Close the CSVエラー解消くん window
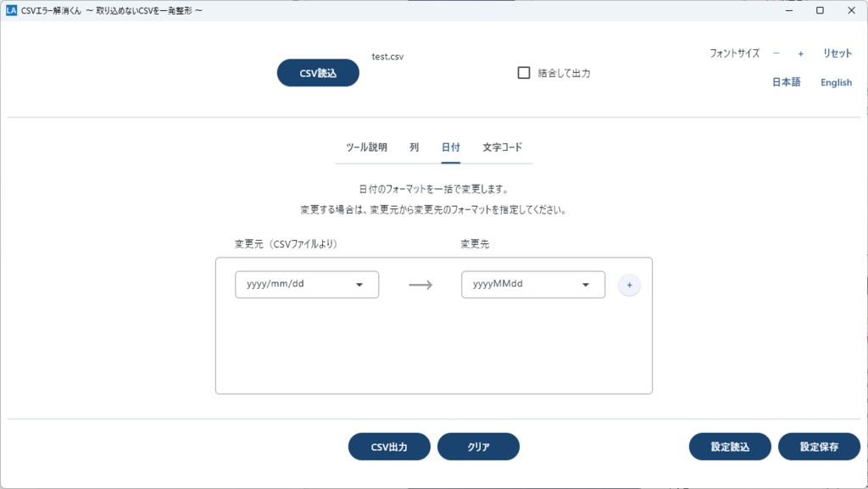The width and height of the screenshot is (868, 489). (851, 10)
